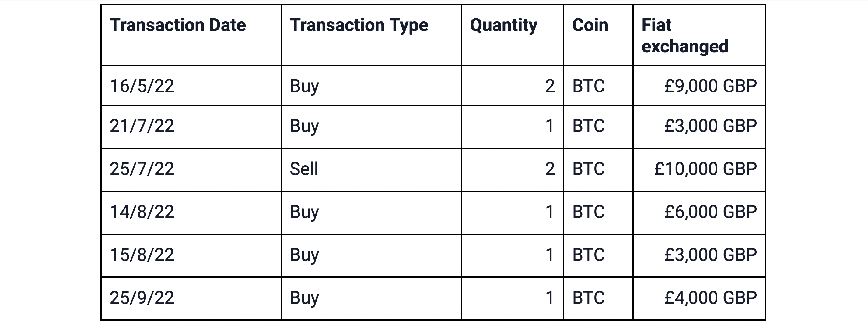This screenshot has height=328, width=868.
Task: Select the 15/8/22 date cell
Action: click(x=142, y=255)
